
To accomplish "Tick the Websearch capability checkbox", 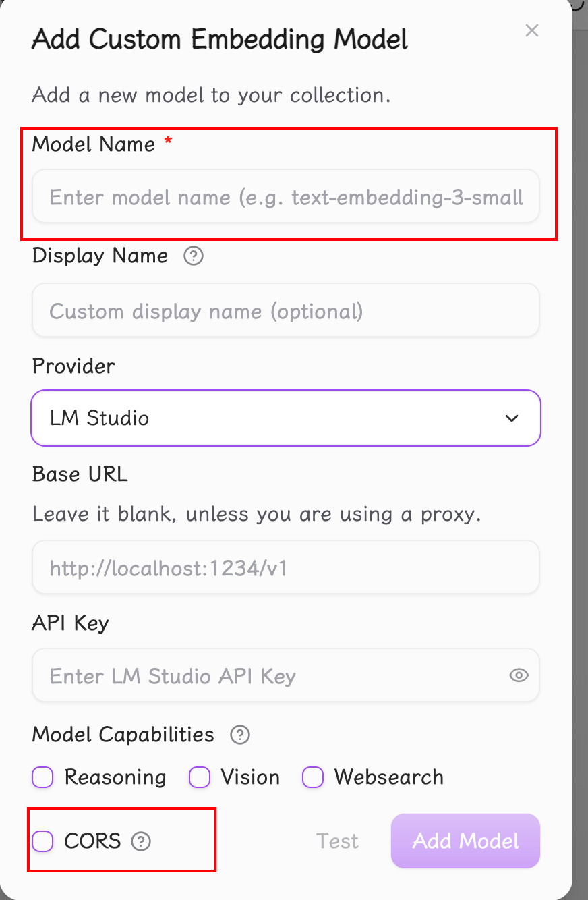I will tap(313, 777).
